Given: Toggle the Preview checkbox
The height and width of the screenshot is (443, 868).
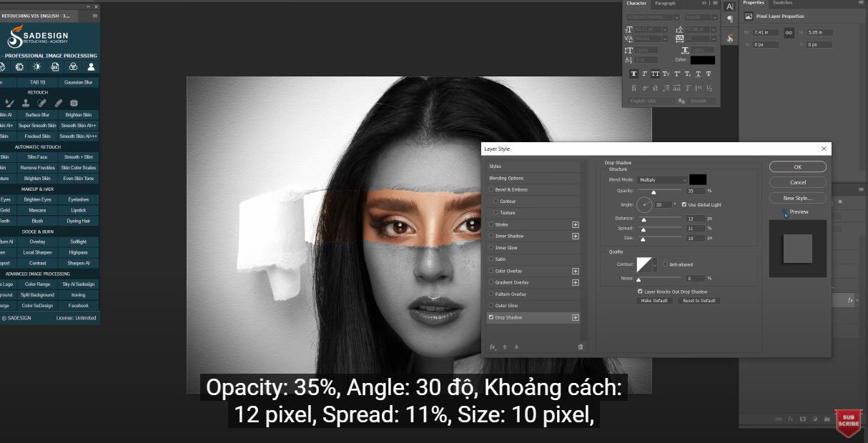Looking at the screenshot, I should click(786, 211).
